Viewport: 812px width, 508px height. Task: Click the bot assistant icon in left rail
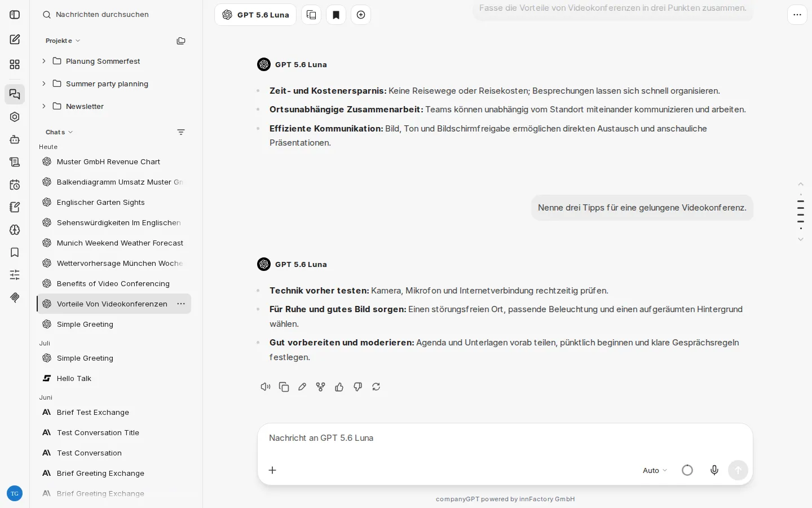tap(15, 139)
